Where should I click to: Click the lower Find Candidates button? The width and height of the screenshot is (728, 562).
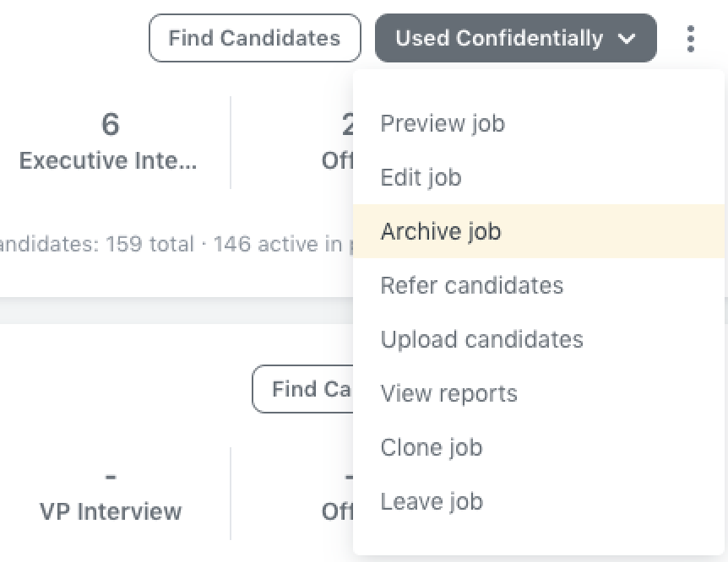pyautogui.click(x=304, y=388)
